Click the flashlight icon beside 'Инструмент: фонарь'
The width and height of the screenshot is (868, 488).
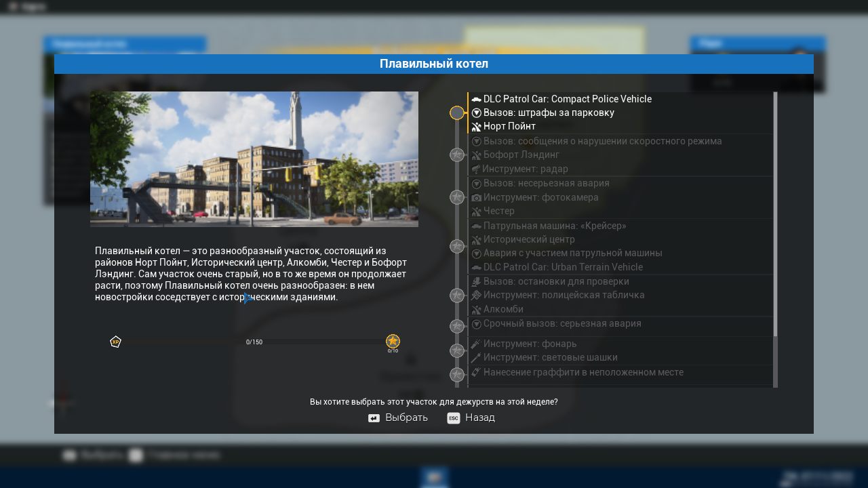476,344
